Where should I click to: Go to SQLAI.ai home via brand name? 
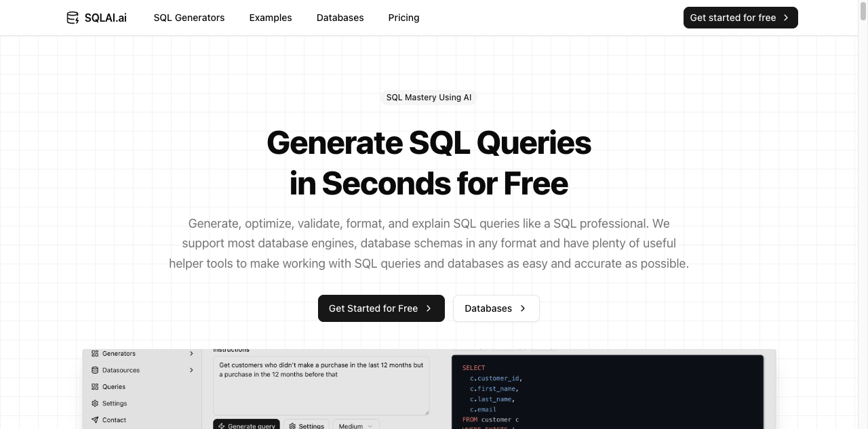tap(106, 18)
